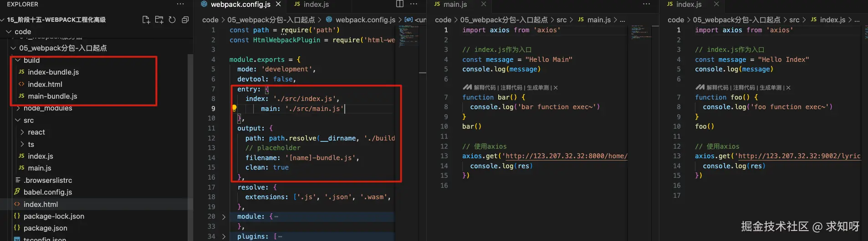Refresh the Explorer file tree

coord(172,20)
